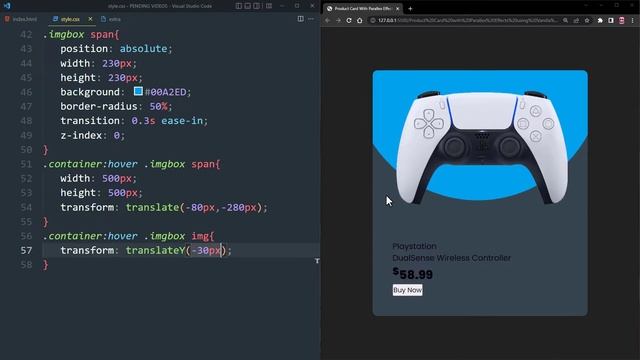Click the Buy Now button

[407, 290]
